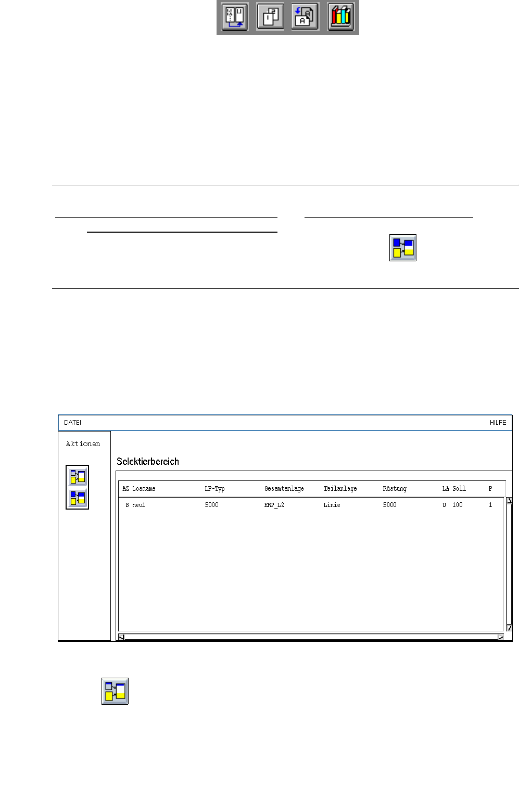Click the 'Gesamtanlage' column header
This screenshot has height=812, width=519.
tap(284, 489)
